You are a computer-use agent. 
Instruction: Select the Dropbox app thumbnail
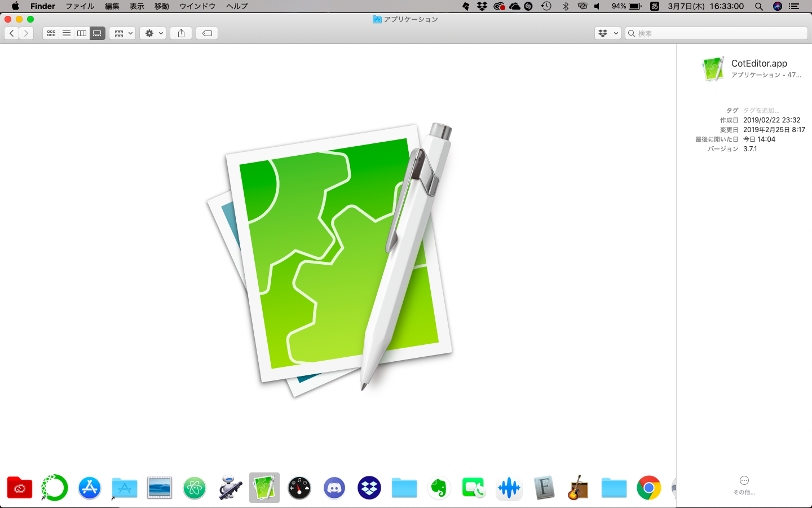coord(369,488)
